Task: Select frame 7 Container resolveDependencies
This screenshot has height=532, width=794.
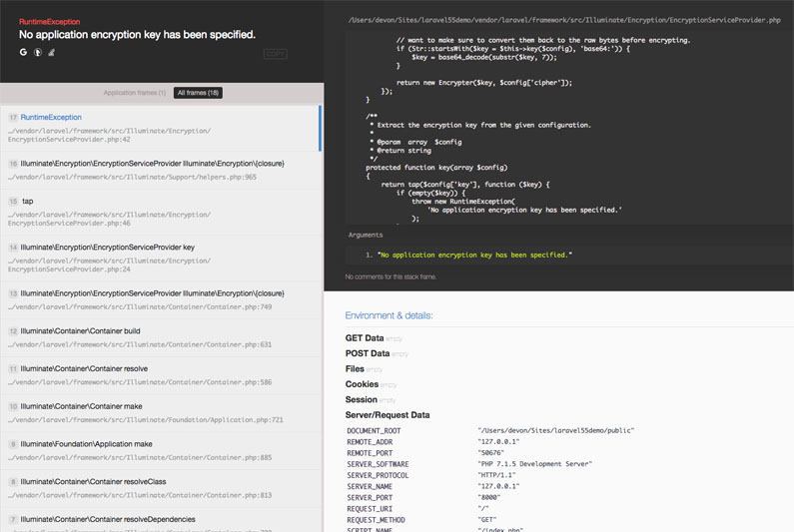Action: [x=162, y=520]
